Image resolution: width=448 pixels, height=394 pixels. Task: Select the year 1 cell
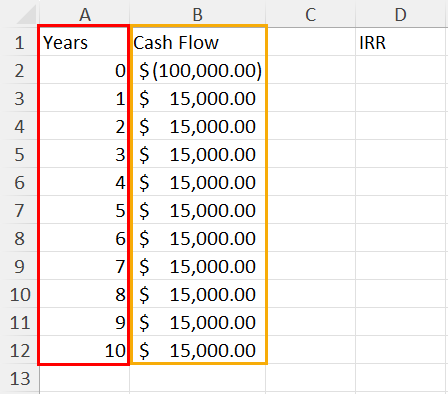(x=84, y=98)
